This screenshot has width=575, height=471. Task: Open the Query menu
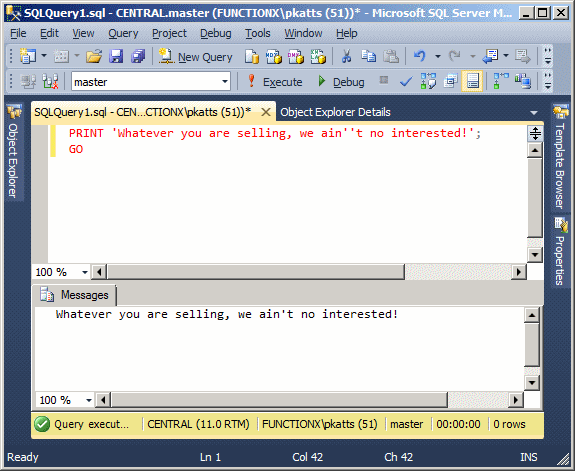pyautogui.click(x=123, y=33)
